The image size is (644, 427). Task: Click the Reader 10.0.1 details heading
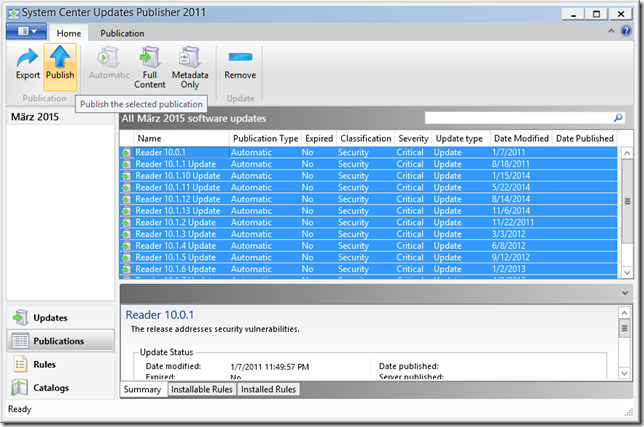click(x=159, y=315)
